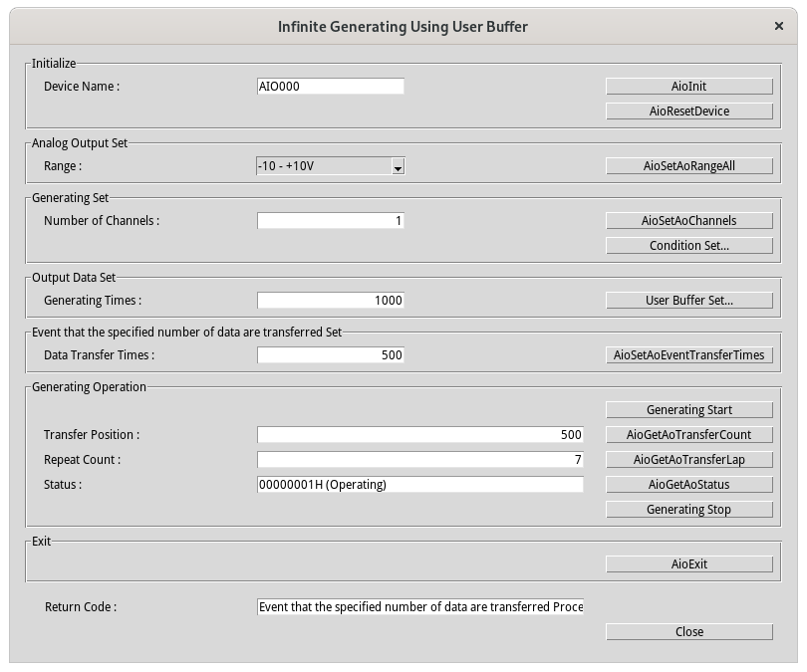807x672 pixels.
Task: Focus the Device Name text field
Action: (x=331, y=87)
